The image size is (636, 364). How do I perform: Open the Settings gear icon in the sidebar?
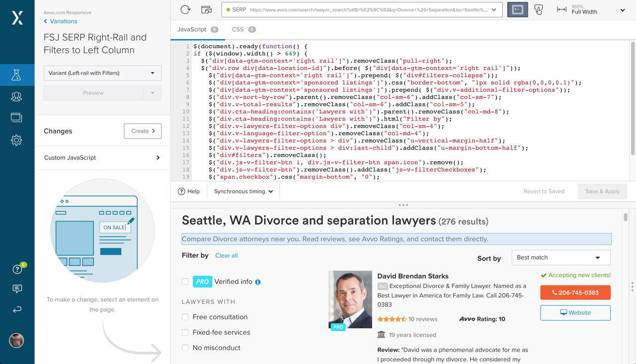click(16, 140)
